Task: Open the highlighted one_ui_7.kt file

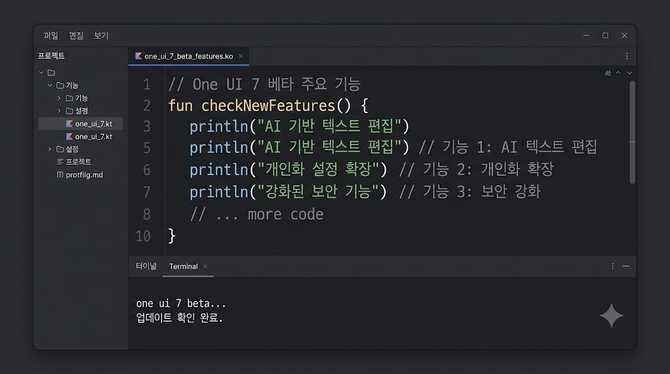Action: [81, 124]
